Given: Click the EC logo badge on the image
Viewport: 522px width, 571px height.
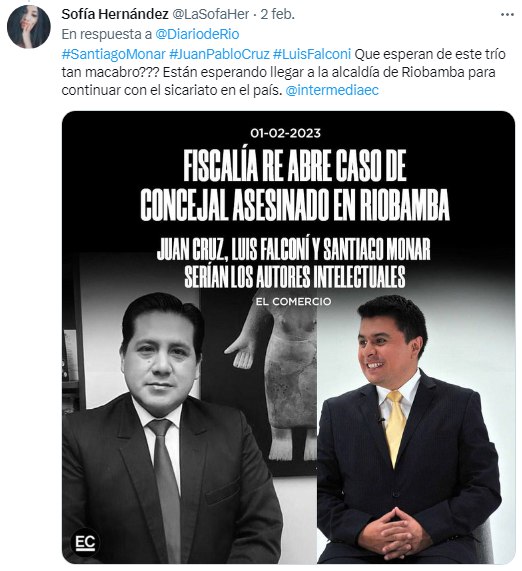Looking at the screenshot, I should coord(85,543).
